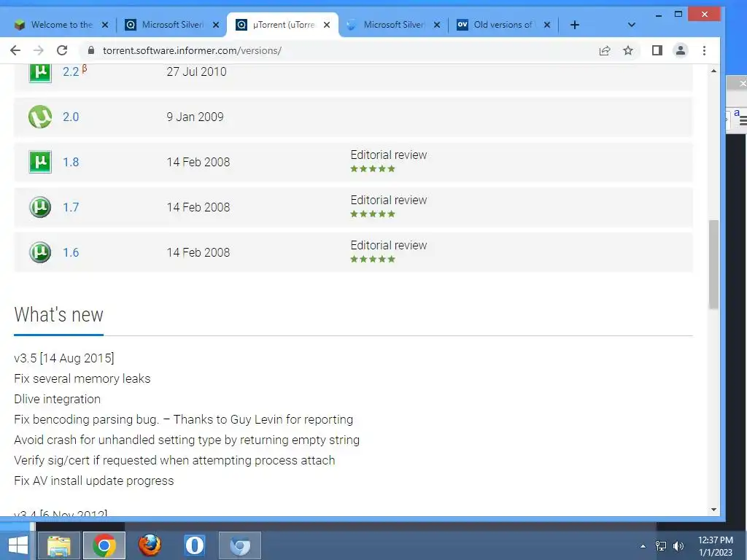Click the uTorrent 2.0 round green icon

click(x=40, y=117)
